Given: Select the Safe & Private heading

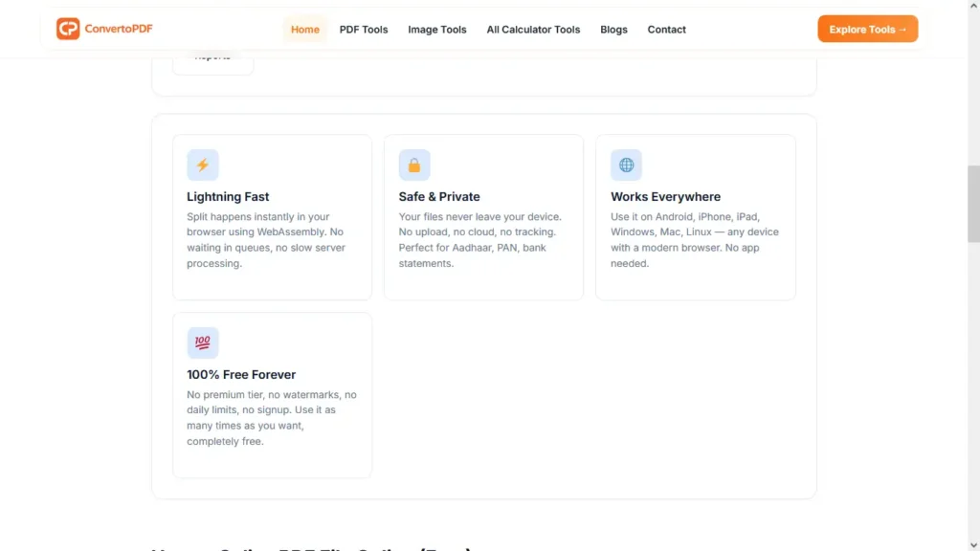Looking at the screenshot, I should (x=439, y=197).
